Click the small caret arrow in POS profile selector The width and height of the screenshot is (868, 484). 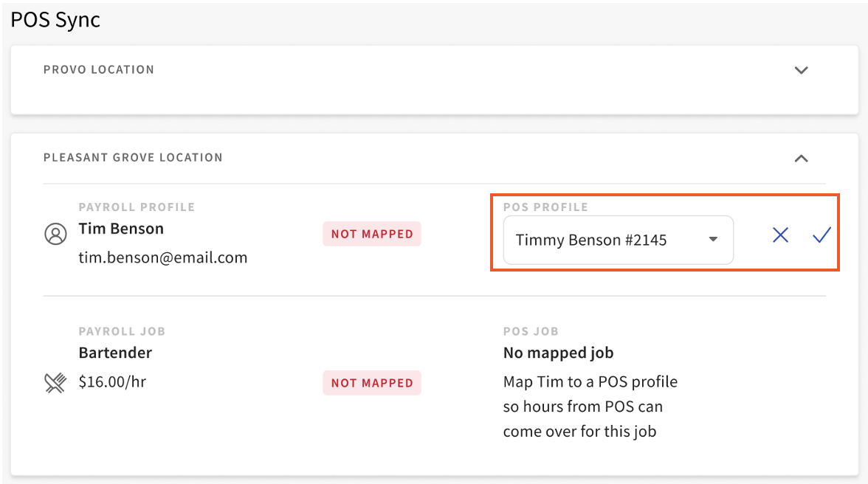tap(713, 240)
